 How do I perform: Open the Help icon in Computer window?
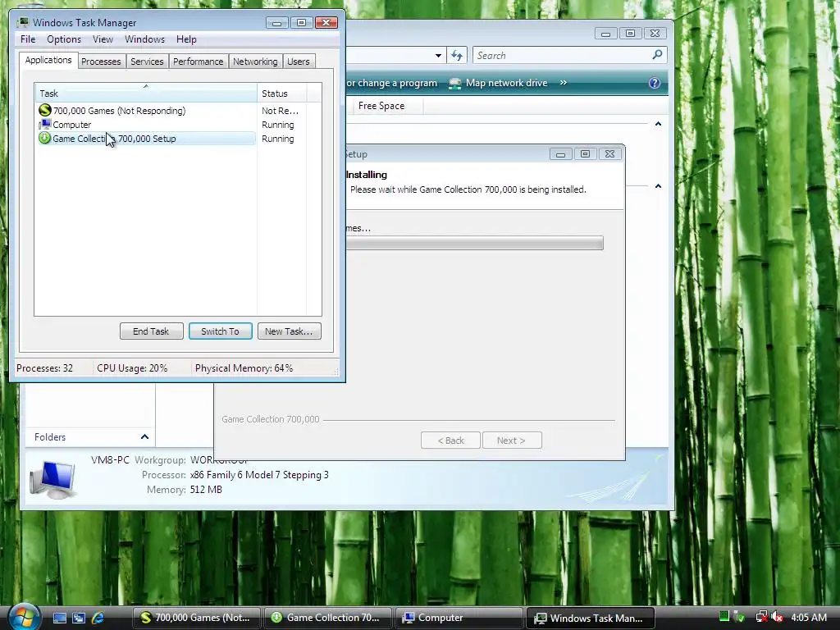point(654,83)
